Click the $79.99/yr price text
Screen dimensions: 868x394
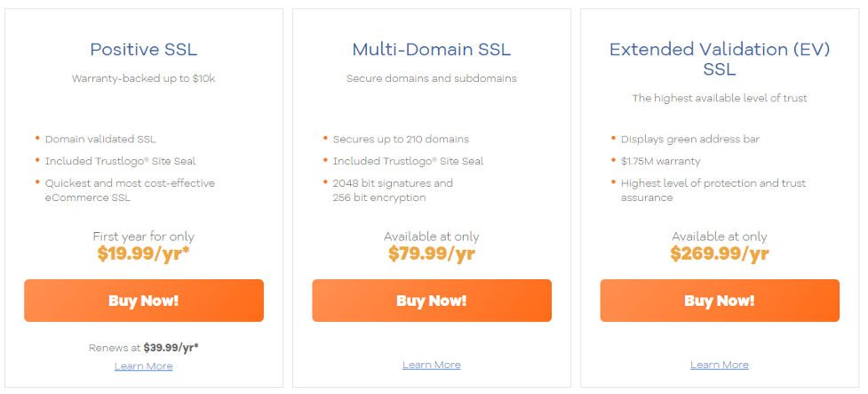click(431, 253)
